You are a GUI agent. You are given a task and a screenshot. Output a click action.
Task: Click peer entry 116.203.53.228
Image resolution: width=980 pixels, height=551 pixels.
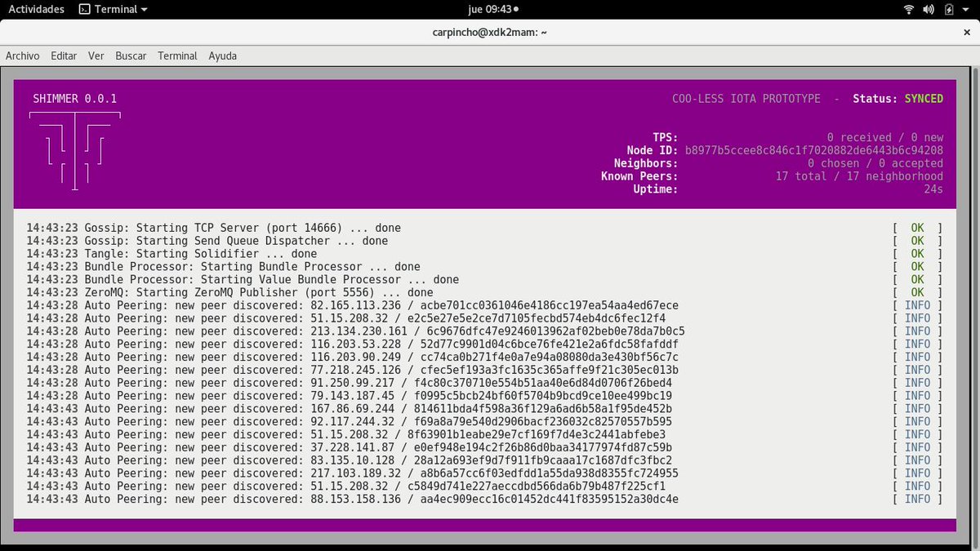352,344
